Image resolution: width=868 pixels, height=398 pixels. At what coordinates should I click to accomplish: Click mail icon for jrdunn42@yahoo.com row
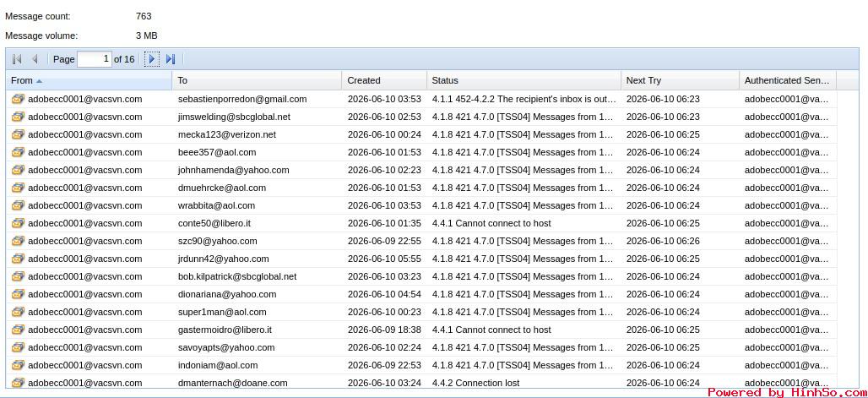pyautogui.click(x=19, y=259)
